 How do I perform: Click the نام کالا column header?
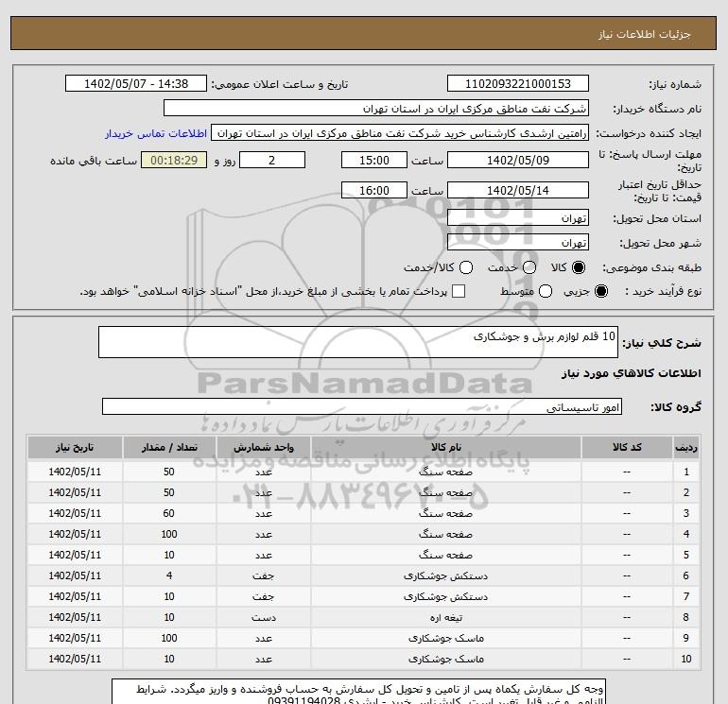point(445,447)
